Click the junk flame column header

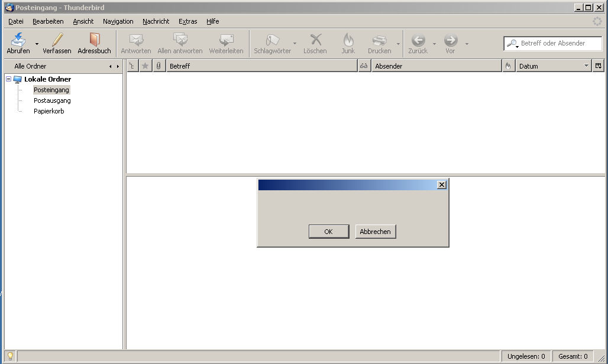tap(508, 66)
